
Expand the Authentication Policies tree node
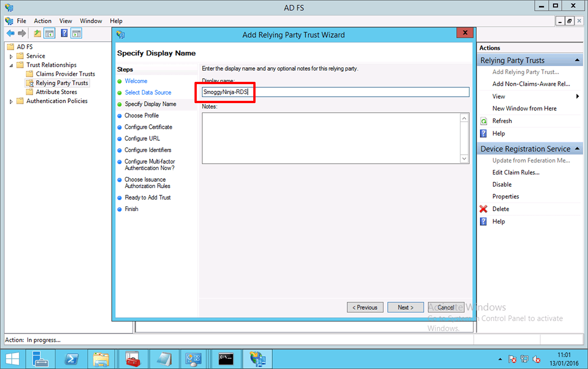[x=11, y=101]
